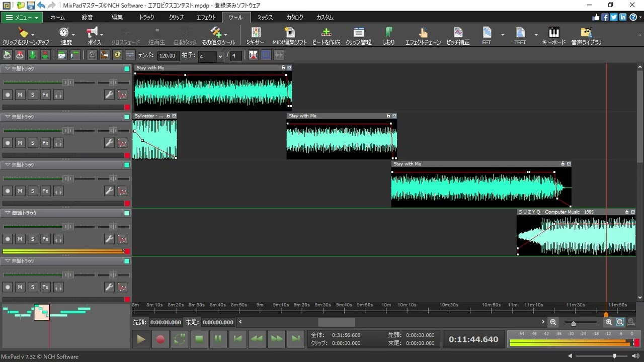Mute the first track with its M button
This screenshot has height=362, width=644.
click(x=20, y=95)
